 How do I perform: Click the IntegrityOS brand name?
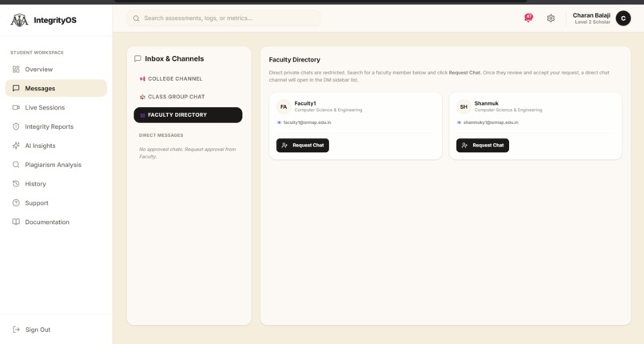pos(55,20)
